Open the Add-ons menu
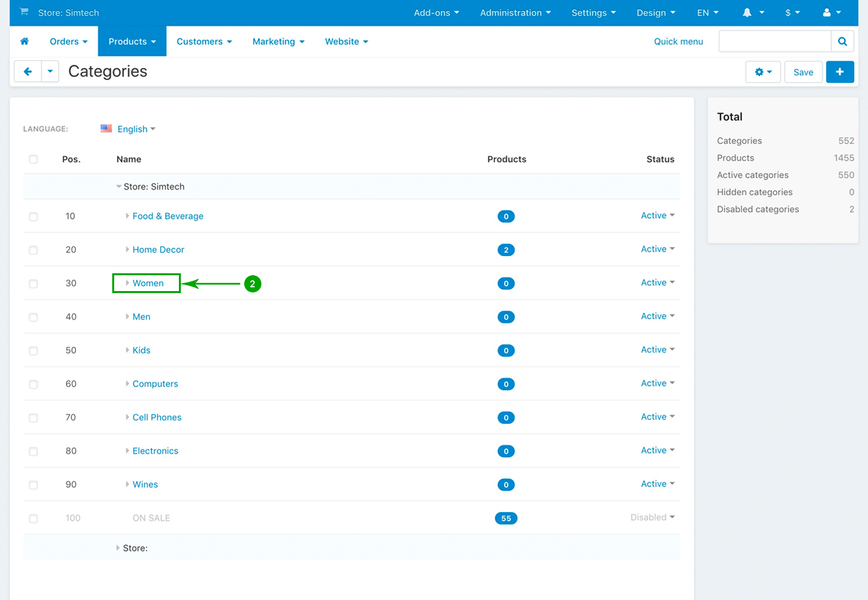The image size is (868, 600). tap(436, 13)
